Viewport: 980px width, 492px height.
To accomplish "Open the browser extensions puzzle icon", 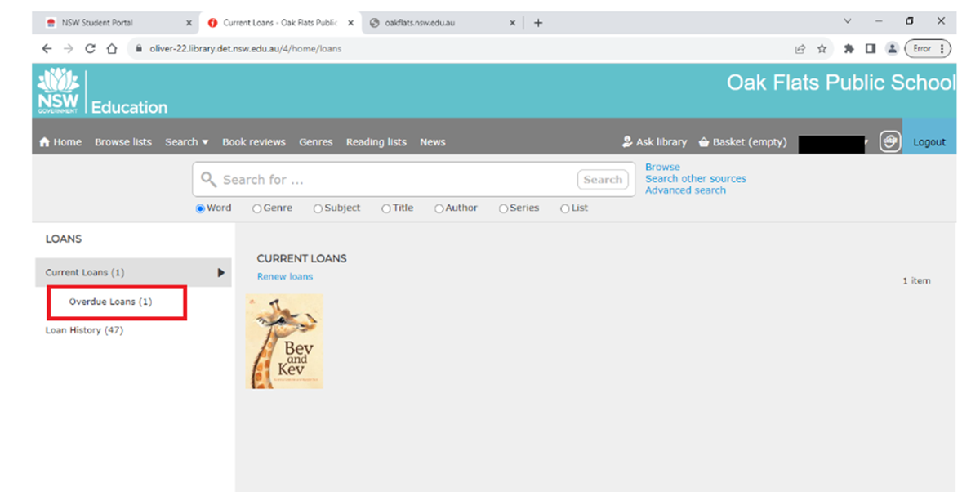I will pyautogui.click(x=849, y=49).
